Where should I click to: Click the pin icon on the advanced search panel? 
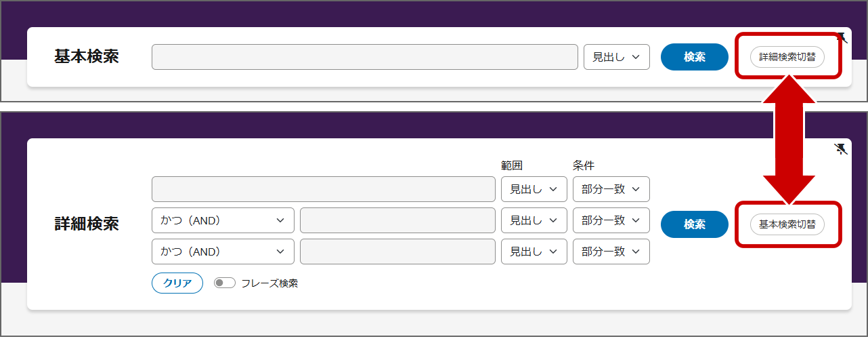point(840,149)
